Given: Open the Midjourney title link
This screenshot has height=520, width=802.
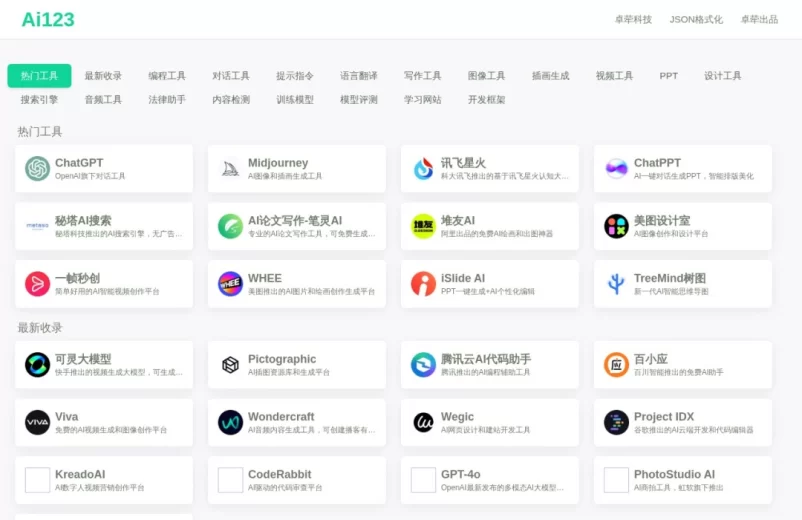Looking at the screenshot, I should pyautogui.click(x=278, y=163).
